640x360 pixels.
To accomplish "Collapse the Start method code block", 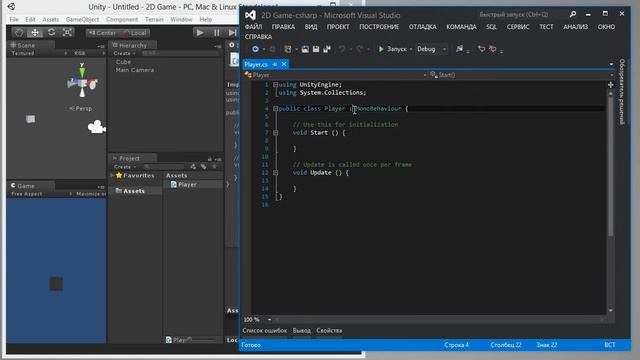I will pyautogui.click(x=276, y=133).
